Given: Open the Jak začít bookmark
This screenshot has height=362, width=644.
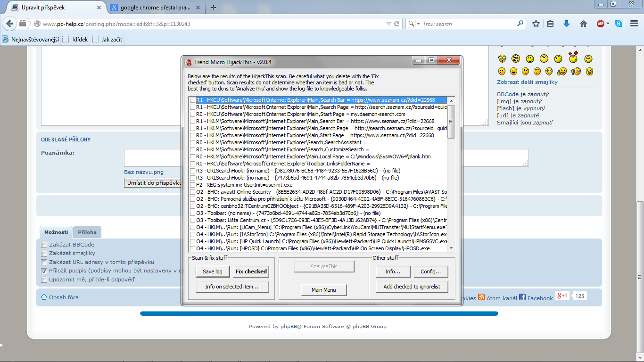Looking at the screenshot, I should pos(107,40).
